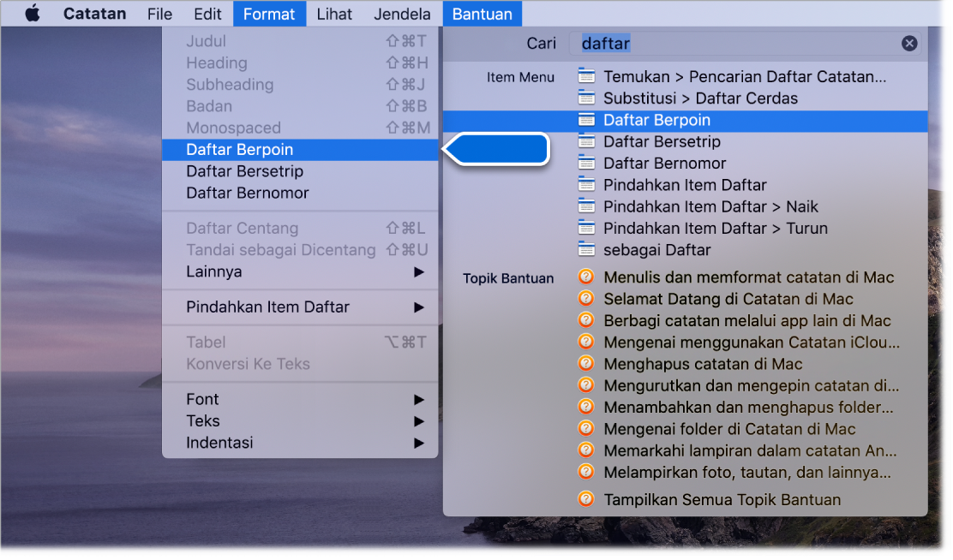Open the Apple menu
Viewport: 953px width, 560px height.
click(x=33, y=13)
